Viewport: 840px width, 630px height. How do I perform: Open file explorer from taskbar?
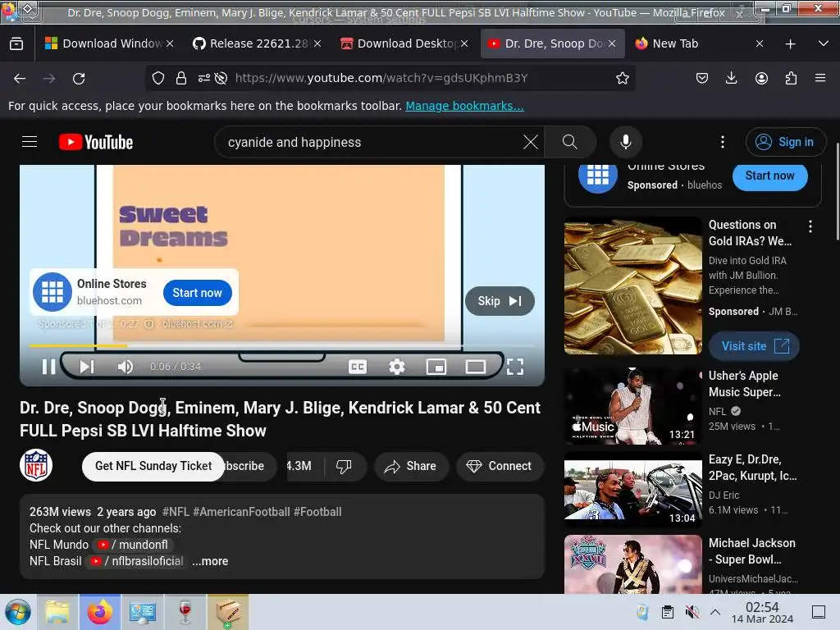[x=57, y=612]
